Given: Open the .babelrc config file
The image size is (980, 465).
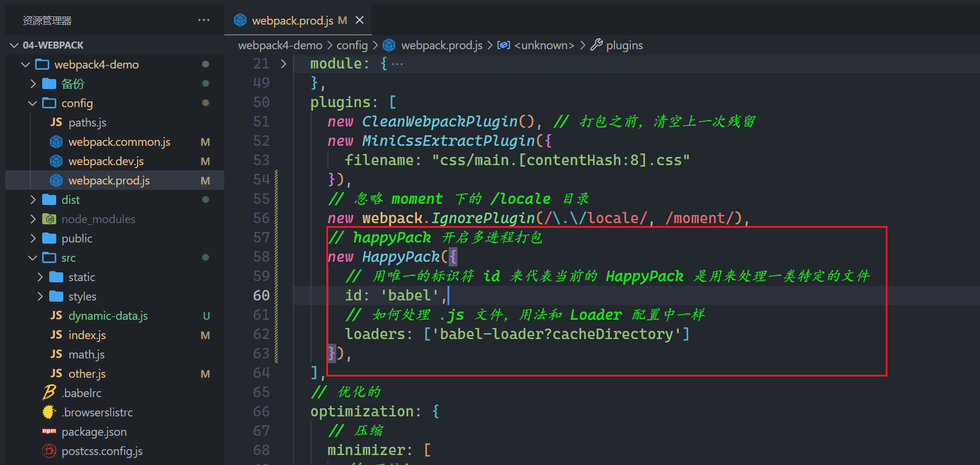Looking at the screenshot, I should (x=81, y=393).
